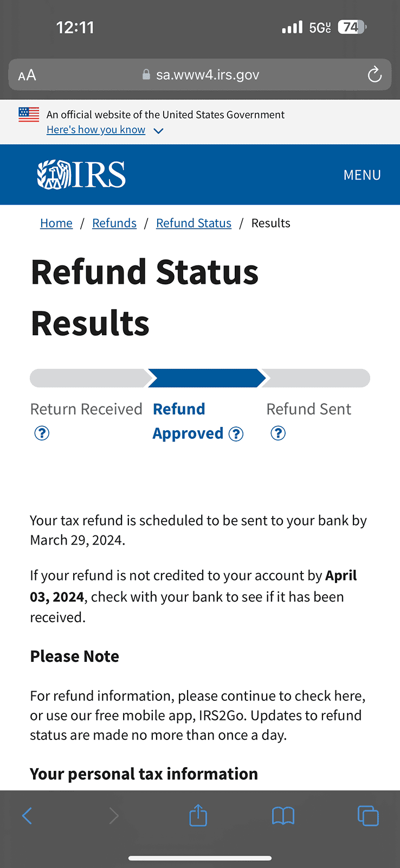Screen dimensions: 400x868
Task: Tap help icon under Refund Sent
Action: click(278, 433)
